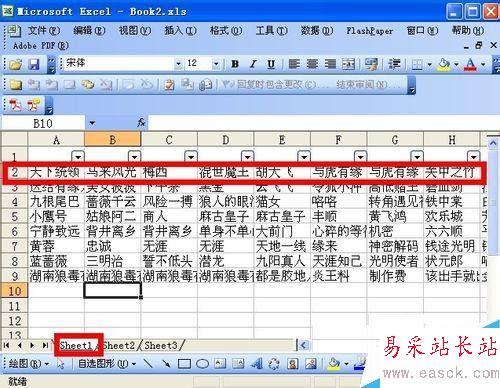Open the 数据 menu
Image resolution: width=500 pixels, height=388 pixels.
coord(316,31)
